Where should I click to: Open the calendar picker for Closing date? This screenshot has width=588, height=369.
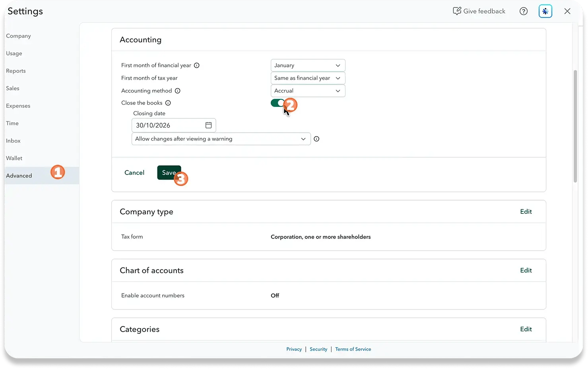coord(208,125)
